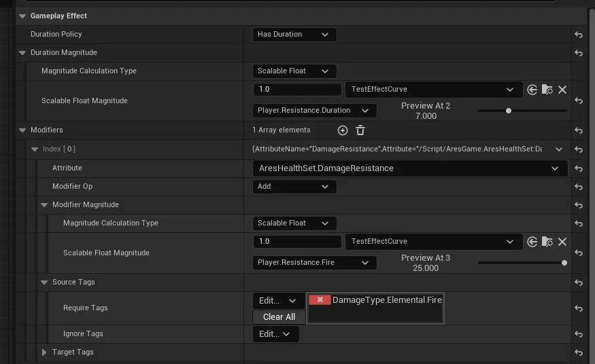Clear the duration TestEffectCurve reference
595x364 pixels.
[562, 90]
